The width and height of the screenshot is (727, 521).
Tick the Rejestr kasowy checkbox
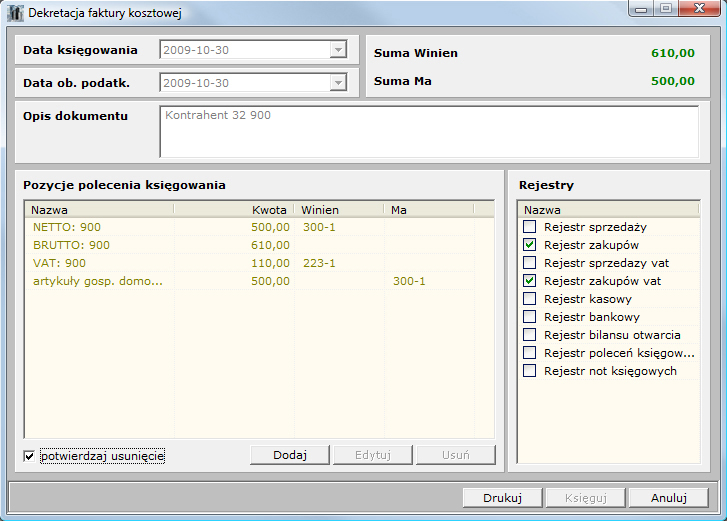coord(529,299)
